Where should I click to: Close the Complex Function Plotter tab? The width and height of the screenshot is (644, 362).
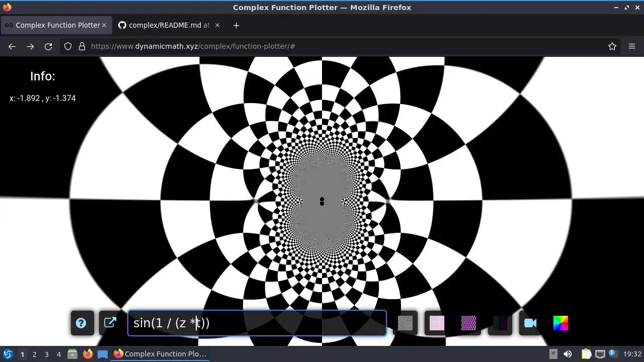click(x=104, y=25)
